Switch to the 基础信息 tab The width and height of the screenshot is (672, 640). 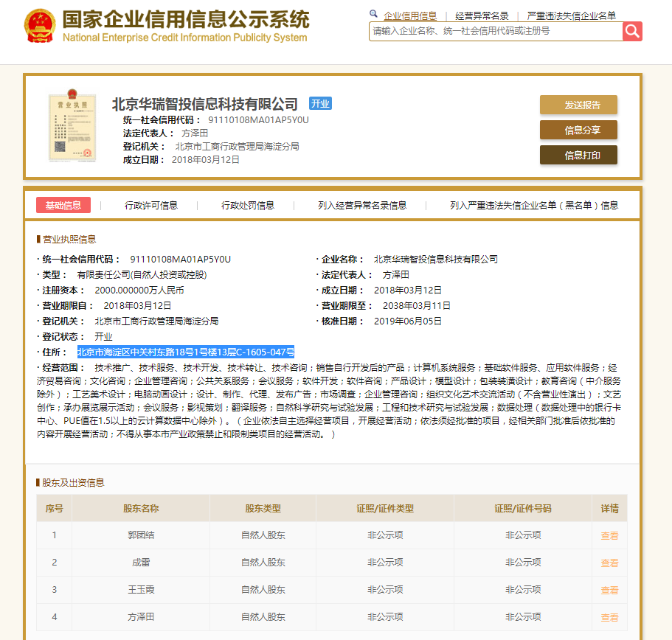click(63, 205)
